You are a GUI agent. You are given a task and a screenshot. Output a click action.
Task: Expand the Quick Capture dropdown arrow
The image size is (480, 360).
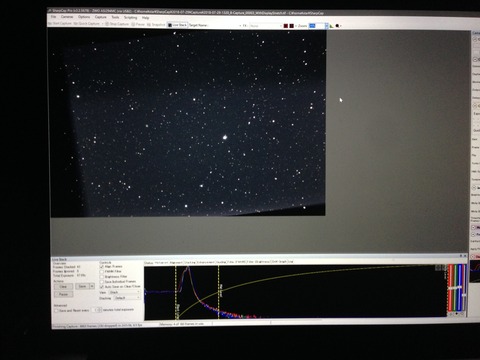(x=102, y=24)
